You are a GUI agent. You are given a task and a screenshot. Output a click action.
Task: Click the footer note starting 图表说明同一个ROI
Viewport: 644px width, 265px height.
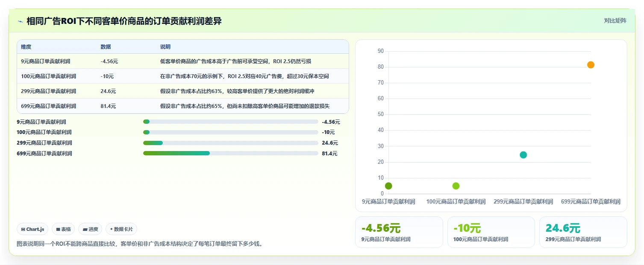click(x=140, y=244)
